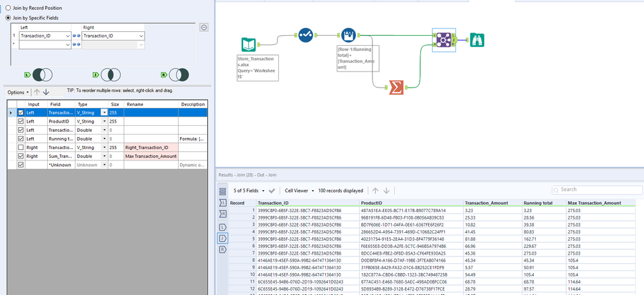Viewport: 644px width, 295px height.
Task: View R output anchor data in Results
Action: (222, 249)
